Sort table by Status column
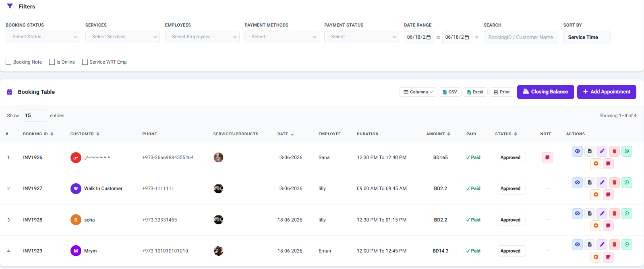The height and width of the screenshot is (269, 644). pos(506,134)
